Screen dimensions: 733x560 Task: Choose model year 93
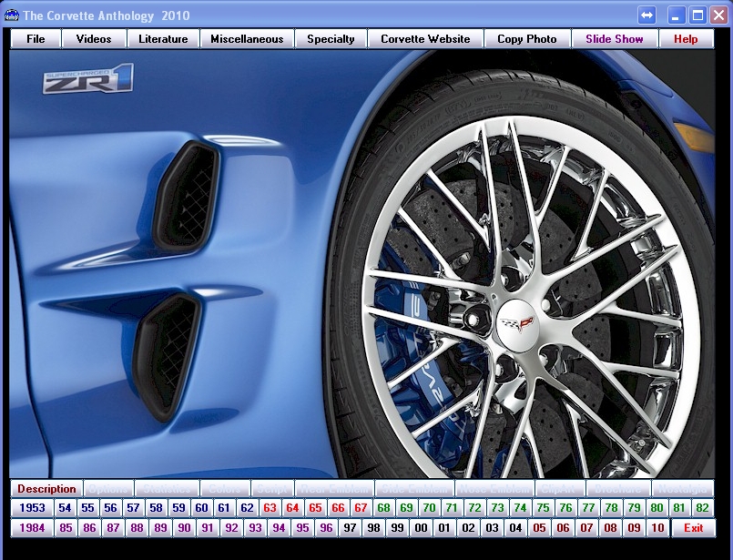click(255, 528)
